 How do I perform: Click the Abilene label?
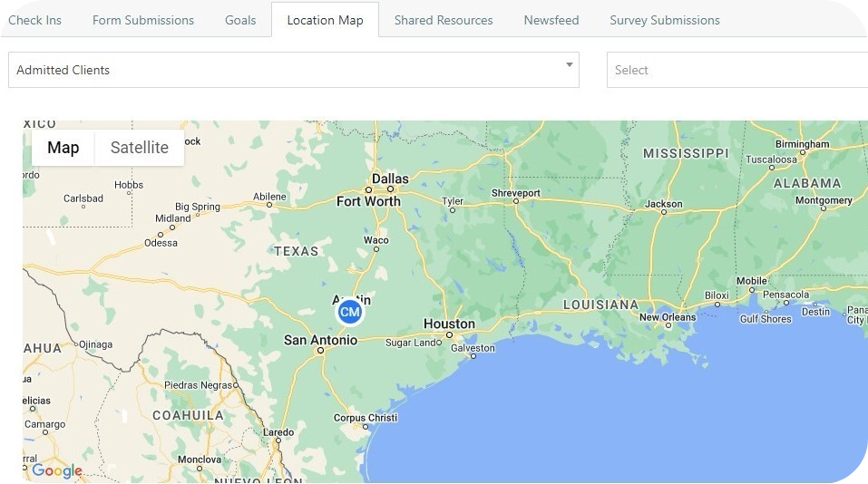269,197
